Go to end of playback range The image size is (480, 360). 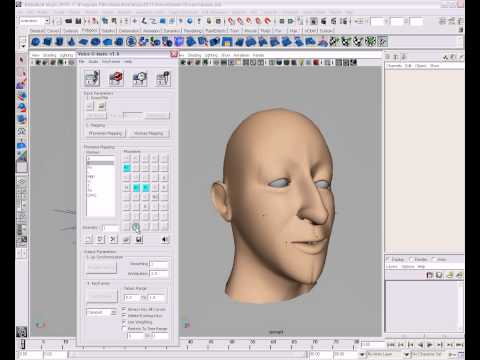pyautogui.click(x=459, y=345)
